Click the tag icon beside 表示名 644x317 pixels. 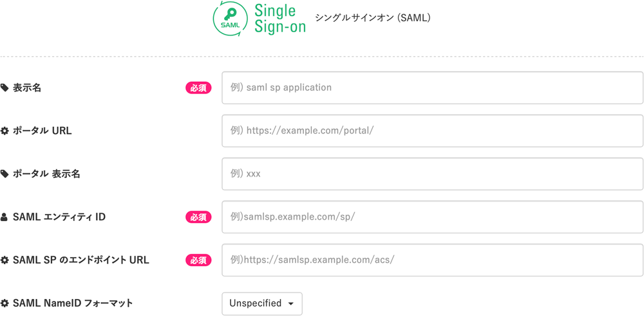pyautogui.click(x=5, y=88)
